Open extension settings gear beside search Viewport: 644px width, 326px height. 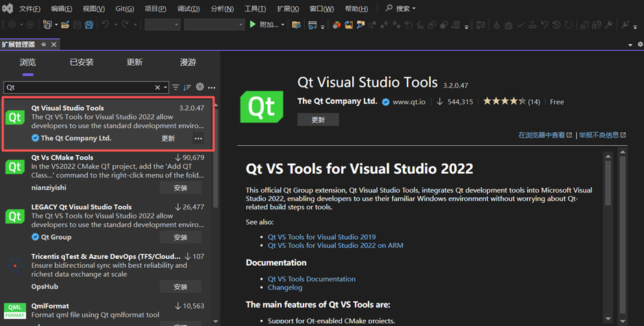click(x=199, y=86)
